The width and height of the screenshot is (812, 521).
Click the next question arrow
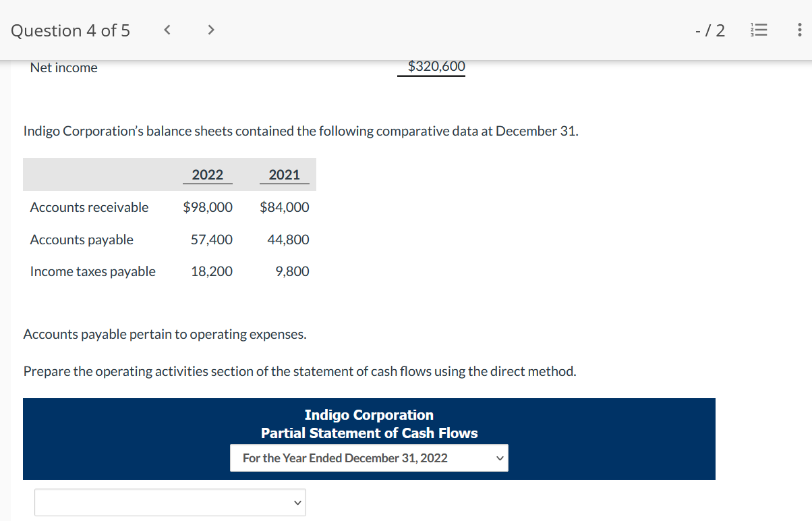click(210, 30)
